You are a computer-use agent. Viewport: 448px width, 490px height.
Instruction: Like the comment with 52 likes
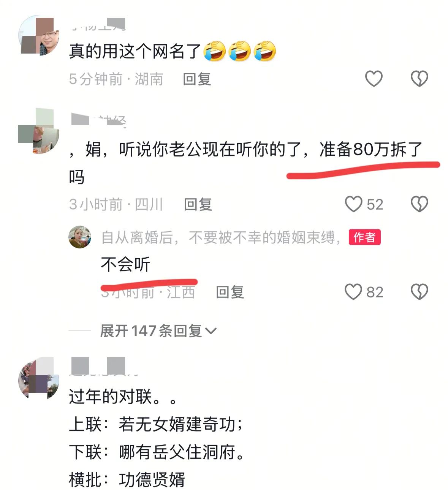[x=353, y=204]
